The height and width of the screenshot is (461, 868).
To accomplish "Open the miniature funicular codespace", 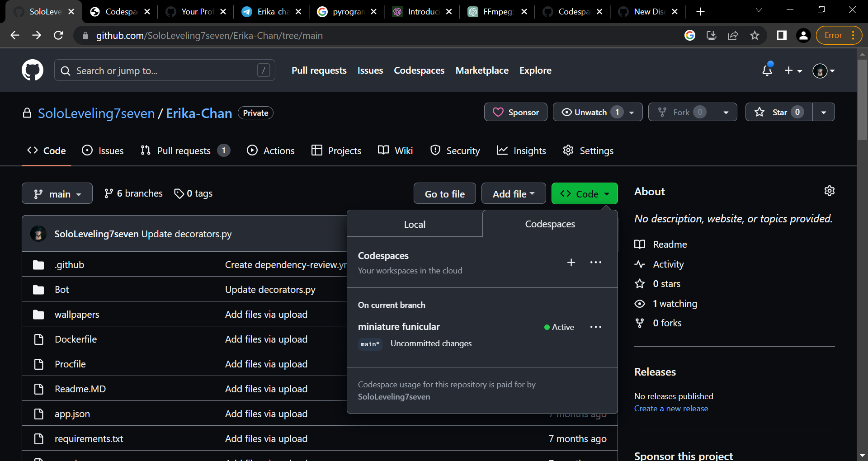I will point(399,326).
